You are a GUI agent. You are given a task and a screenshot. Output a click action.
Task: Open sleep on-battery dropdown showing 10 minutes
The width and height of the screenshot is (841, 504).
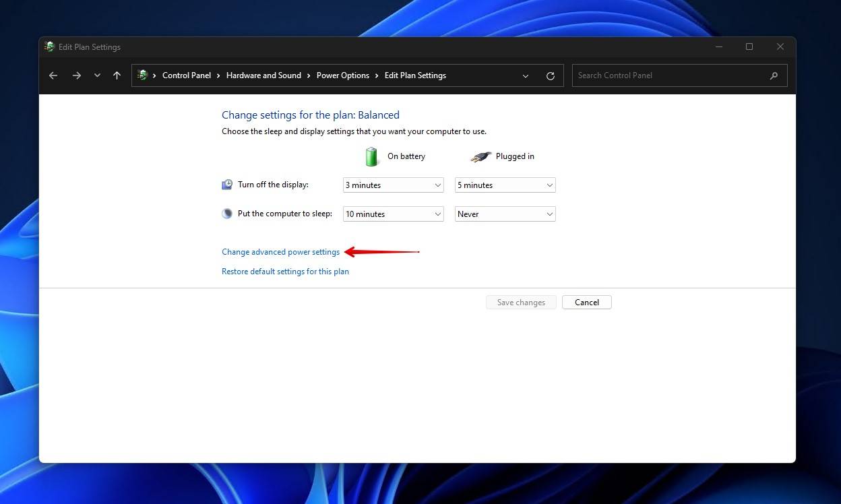394,214
